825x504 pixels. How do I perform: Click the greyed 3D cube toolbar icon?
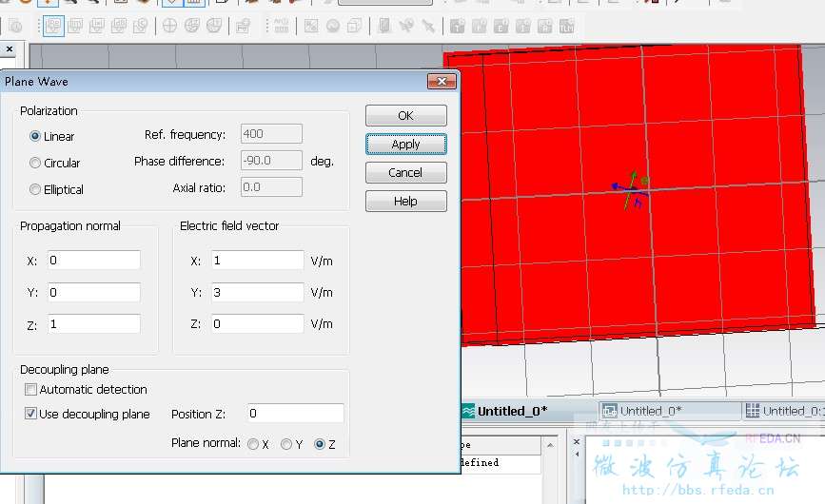[x=355, y=26]
